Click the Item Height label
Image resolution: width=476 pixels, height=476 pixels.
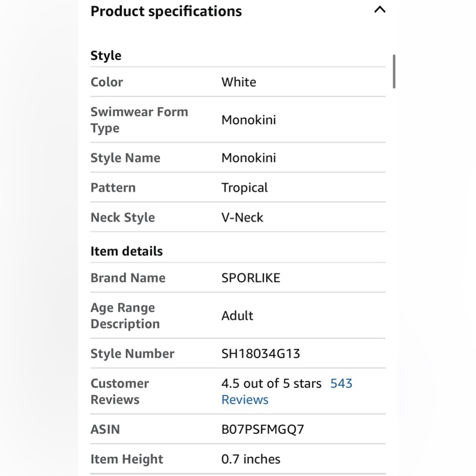click(127, 459)
